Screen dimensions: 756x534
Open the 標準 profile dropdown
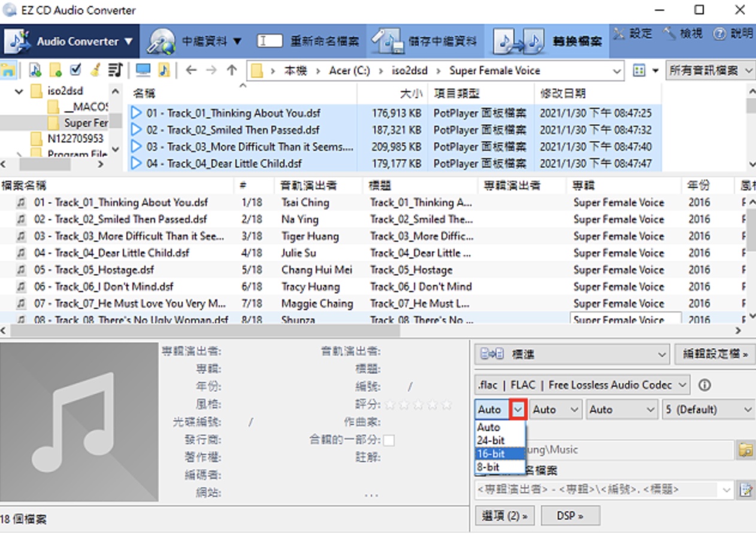click(x=572, y=354)
